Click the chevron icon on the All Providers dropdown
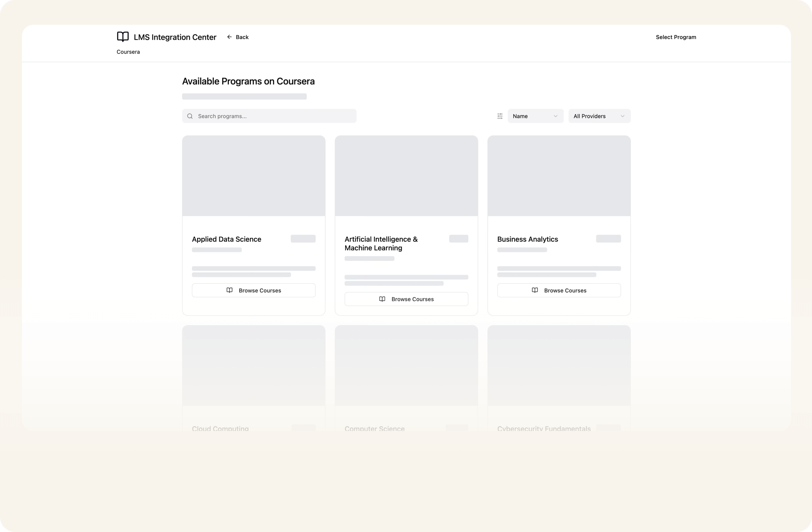Screen dimensions: 812x532 point(623,116)
